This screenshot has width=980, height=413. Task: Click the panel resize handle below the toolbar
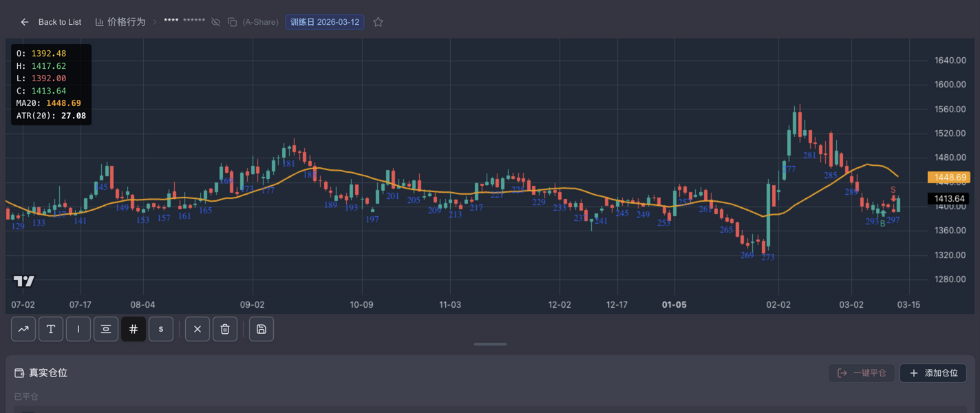coord(490,344)
